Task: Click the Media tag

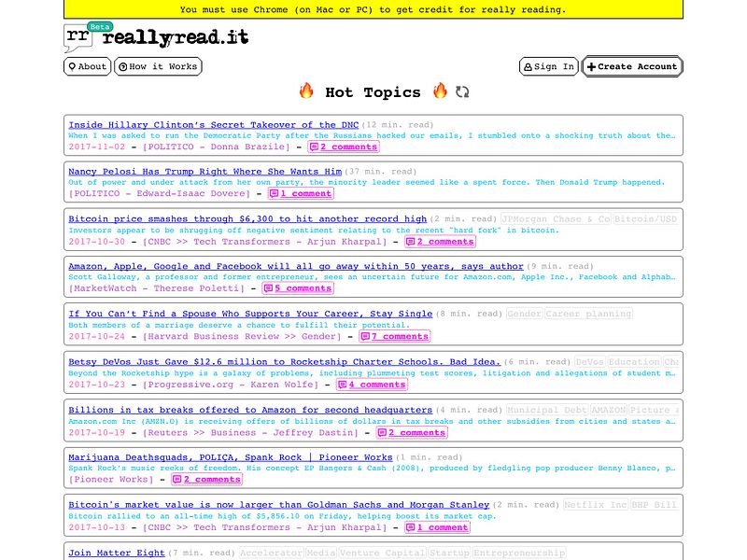Action: point(320,553)
